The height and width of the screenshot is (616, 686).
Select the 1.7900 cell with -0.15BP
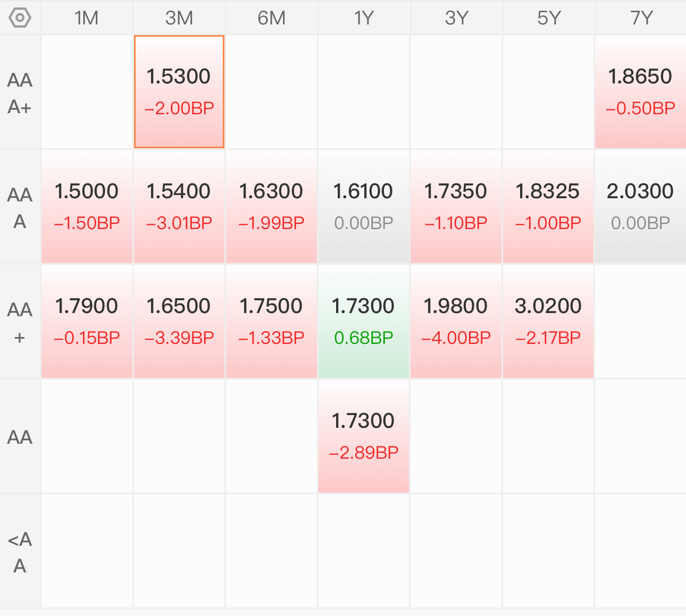click(87, 322)
